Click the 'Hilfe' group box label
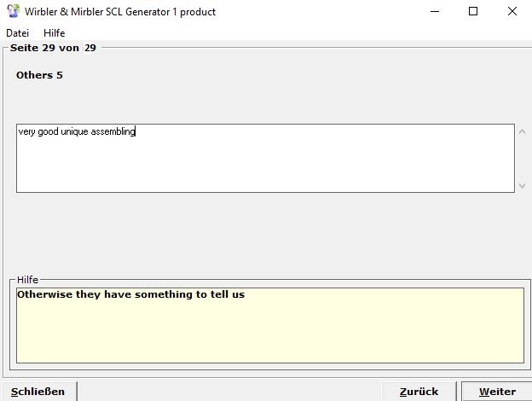 tap(27, 279)
